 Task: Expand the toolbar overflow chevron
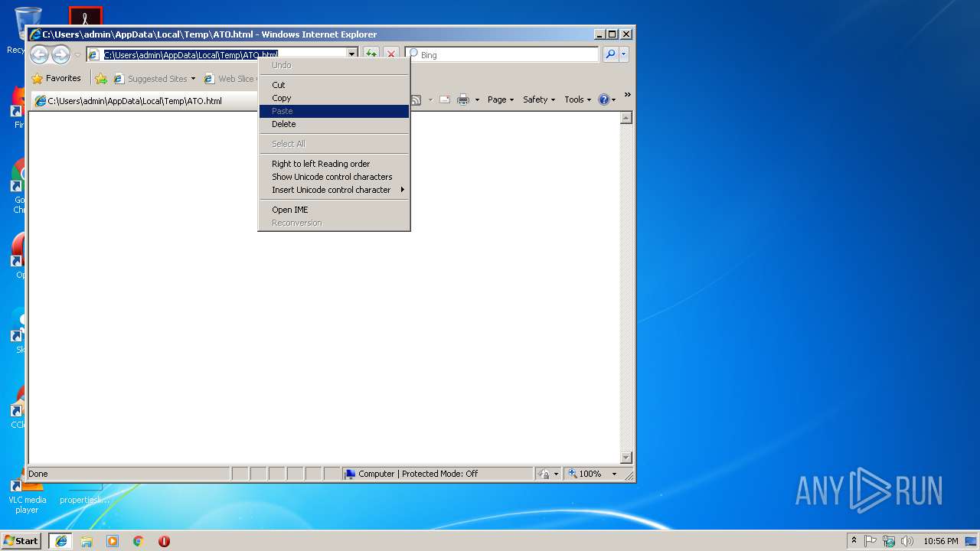click(628, 95)
